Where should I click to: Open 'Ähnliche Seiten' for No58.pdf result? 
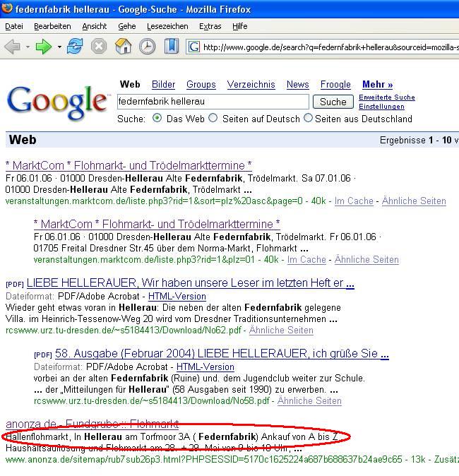(309, 400)
